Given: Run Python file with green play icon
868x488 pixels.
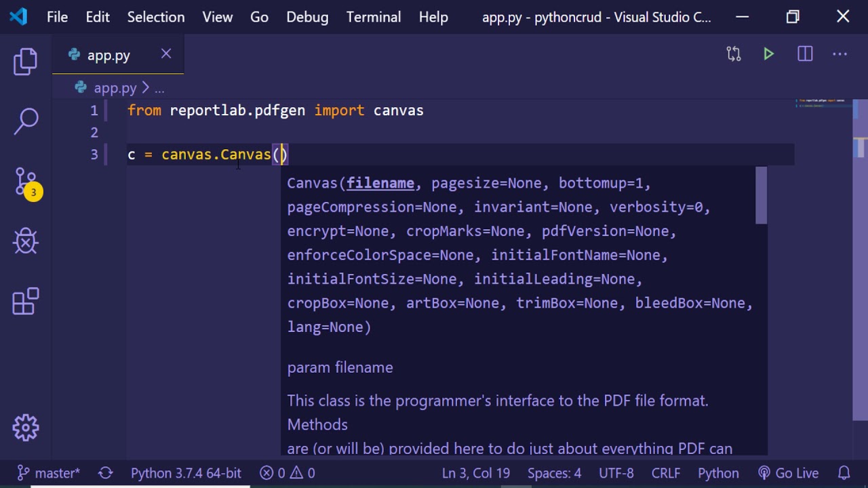Looking at the screenshot, I should [x=768, y=54].
